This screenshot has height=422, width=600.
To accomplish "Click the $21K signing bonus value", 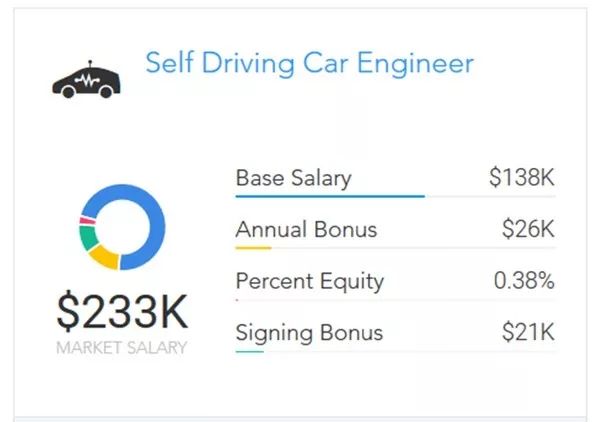I will (528, 333).
